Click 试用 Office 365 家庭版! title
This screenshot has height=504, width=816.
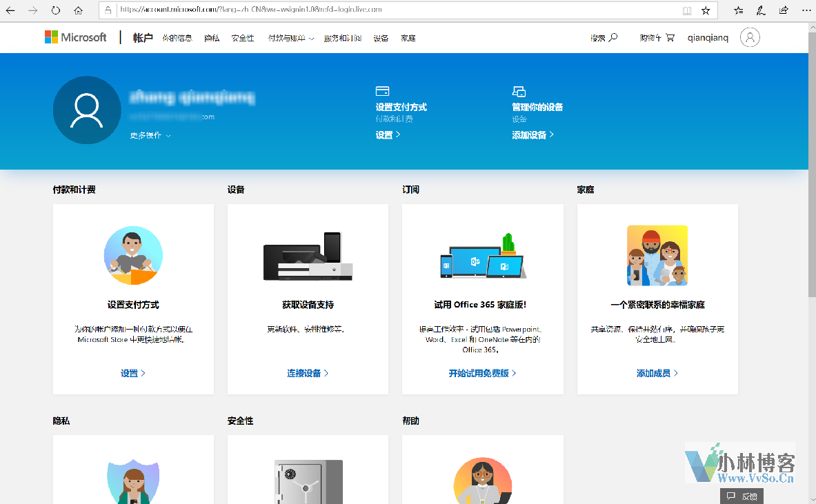(x=480, y=305)
